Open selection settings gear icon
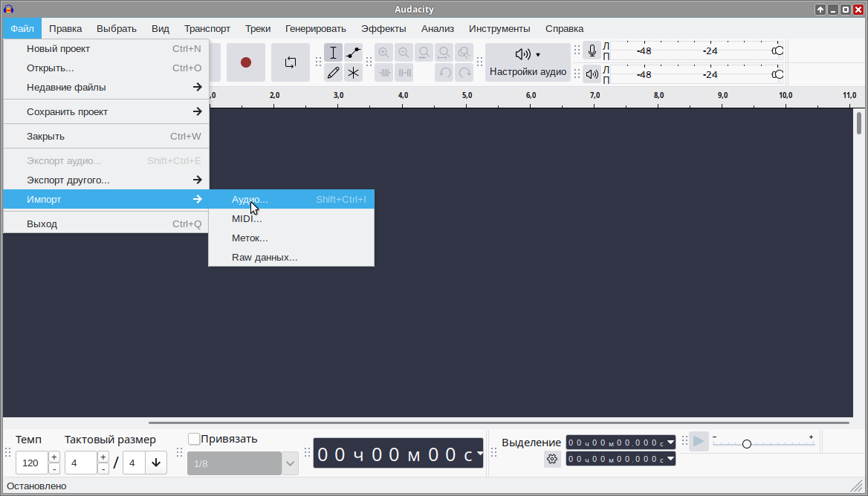Screen dimensions: 868x496 click(552, 459)
